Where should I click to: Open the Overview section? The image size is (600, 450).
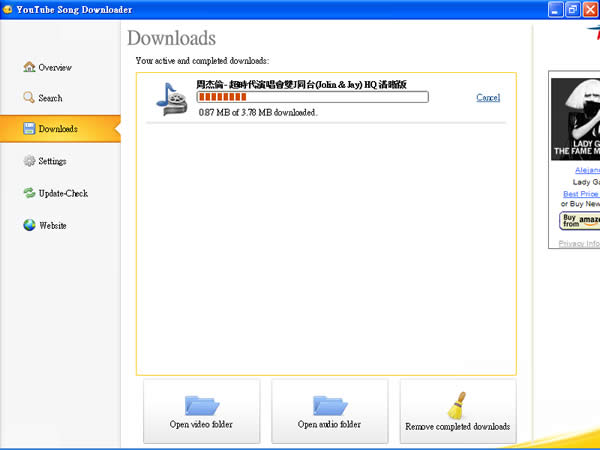pyautogui.click(x=55, y=67)
